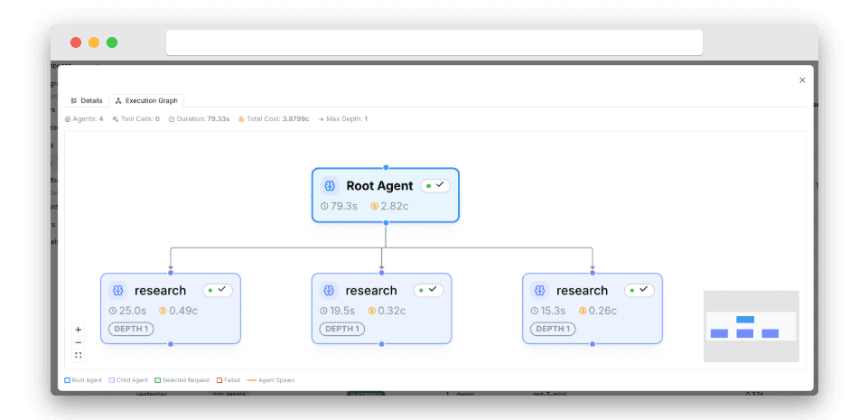This screenshot has width=868, height=420.
Task: Click the 'Tool Calls: 0' stat text
Action: [140, 119]
